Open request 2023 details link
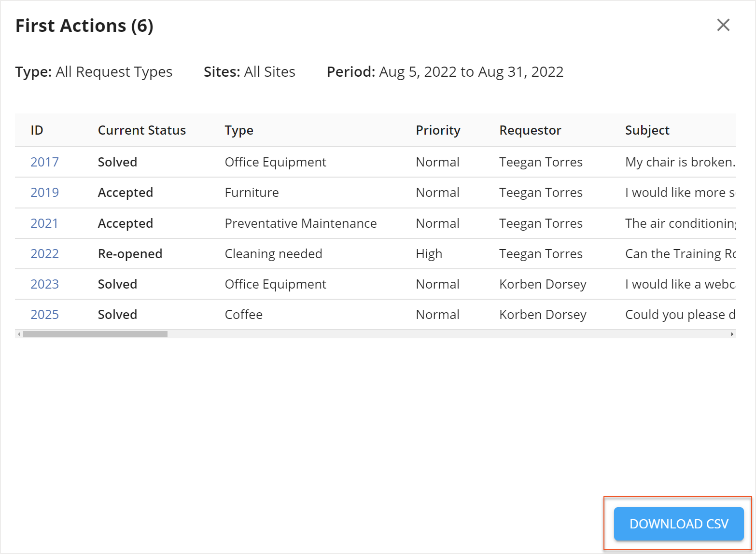 tap(44, 284)
